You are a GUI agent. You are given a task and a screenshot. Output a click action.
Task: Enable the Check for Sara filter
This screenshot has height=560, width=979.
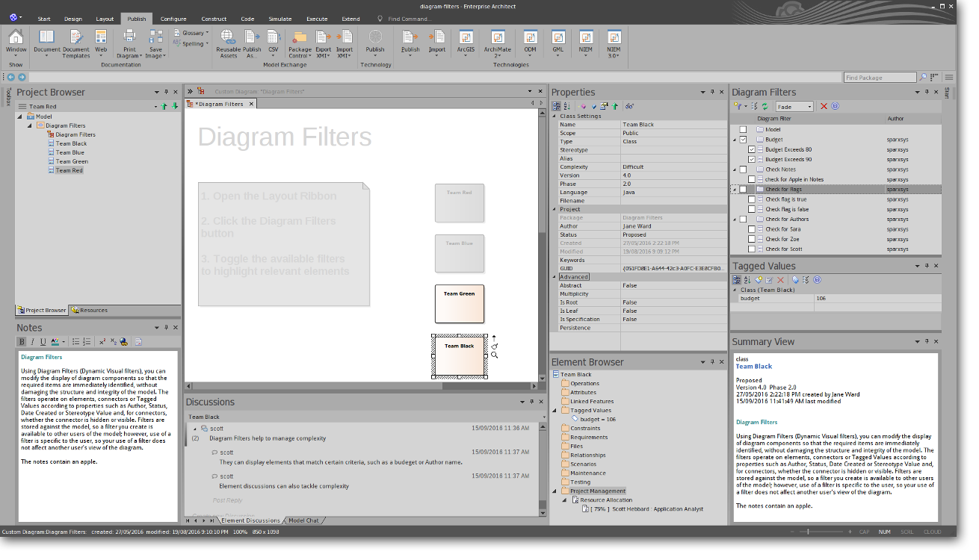tap(752, 229)
